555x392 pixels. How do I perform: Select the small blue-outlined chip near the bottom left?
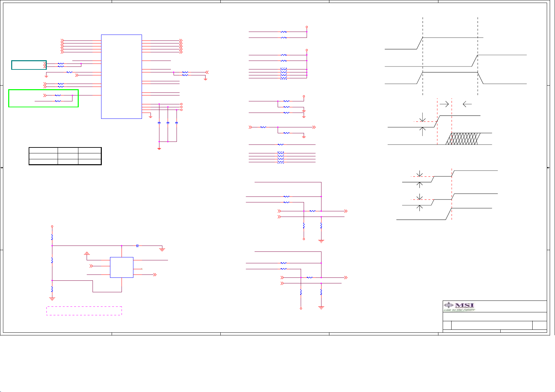click(x=122, y=267)
